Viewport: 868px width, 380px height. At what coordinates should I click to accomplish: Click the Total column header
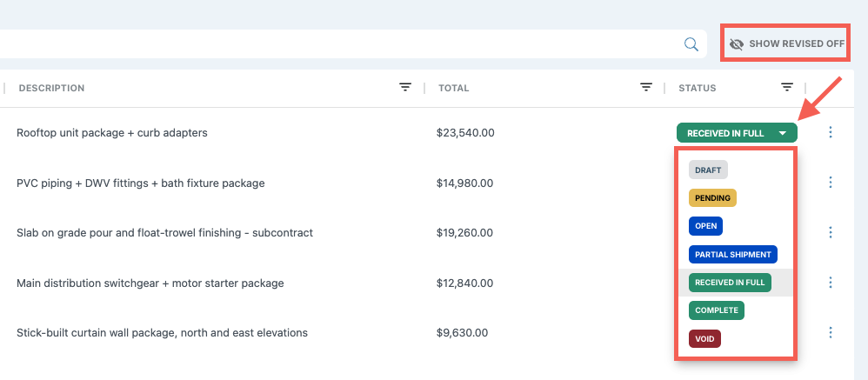click(453, 88)
